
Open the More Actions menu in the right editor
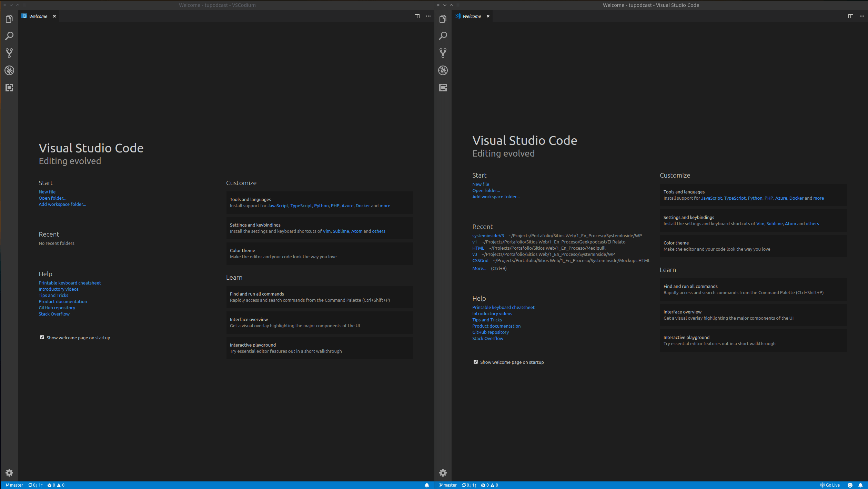862,16
